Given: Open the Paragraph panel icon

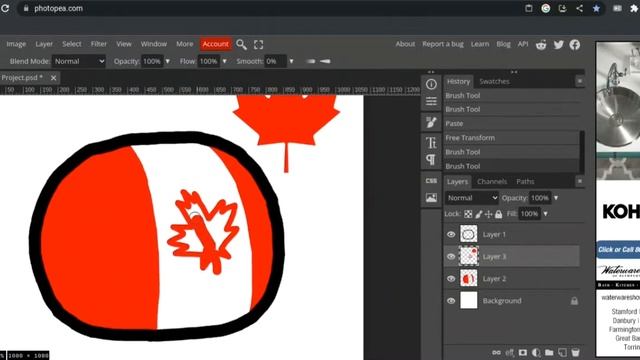Looking at the screenshot, I should click(431, 160).
